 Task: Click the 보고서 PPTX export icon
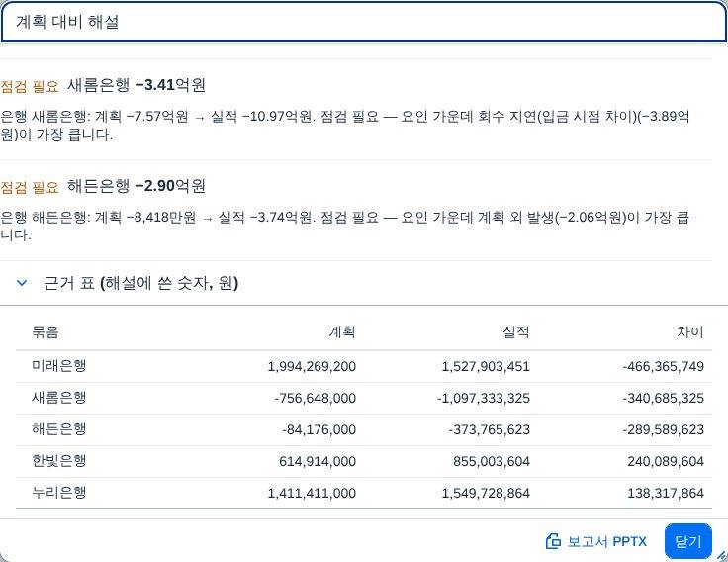pyautogui.click(x=553, y=541)
